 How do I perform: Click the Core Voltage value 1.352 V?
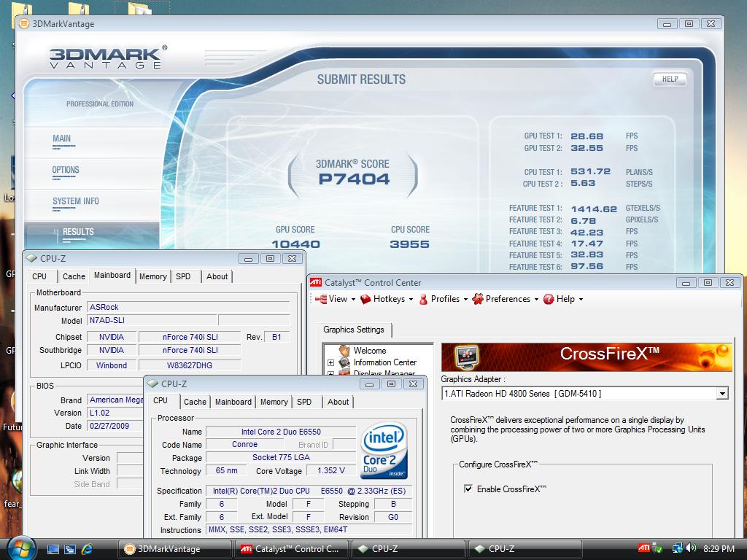(x=330, y=470)
